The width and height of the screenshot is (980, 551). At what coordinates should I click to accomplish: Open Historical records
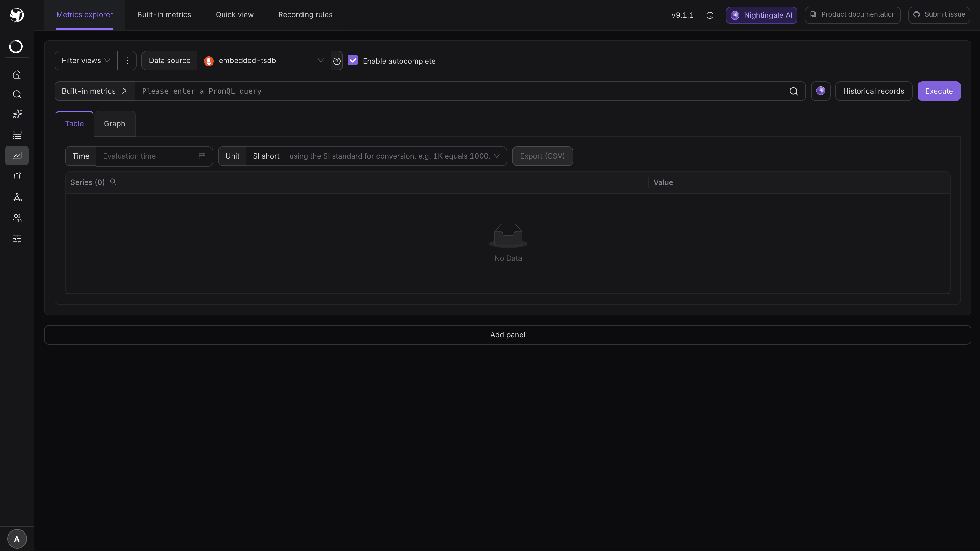point(873,91)
